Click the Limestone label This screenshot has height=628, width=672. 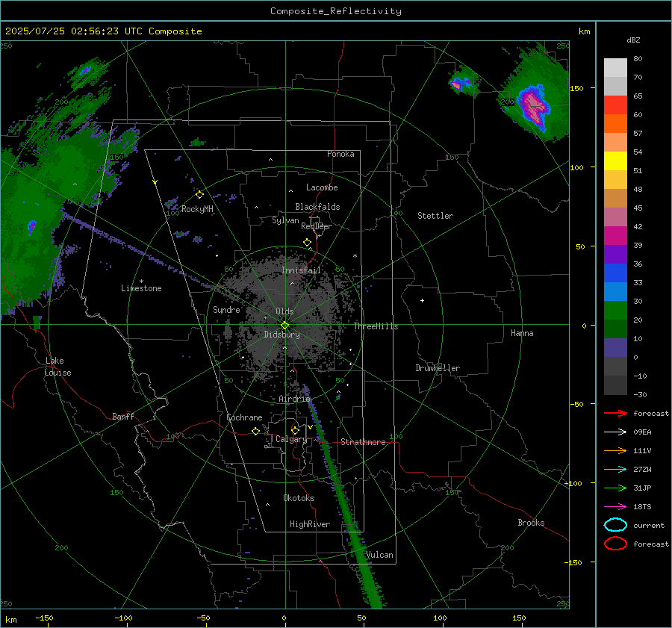(141, 288)
